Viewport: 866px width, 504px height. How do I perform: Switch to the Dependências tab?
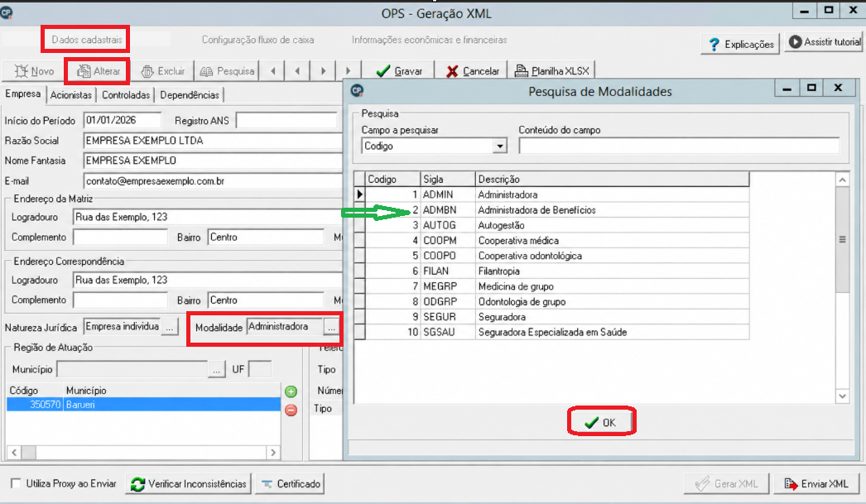click(x=190, y=95)
